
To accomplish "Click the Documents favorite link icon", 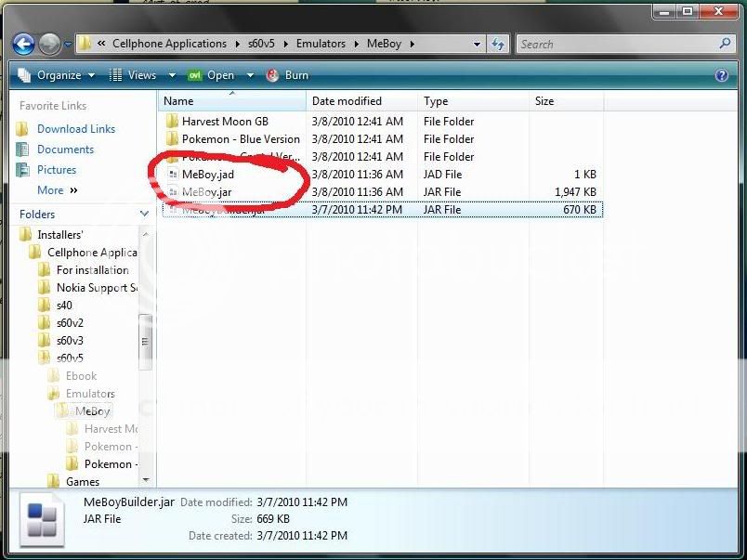I will click(22, 150).
